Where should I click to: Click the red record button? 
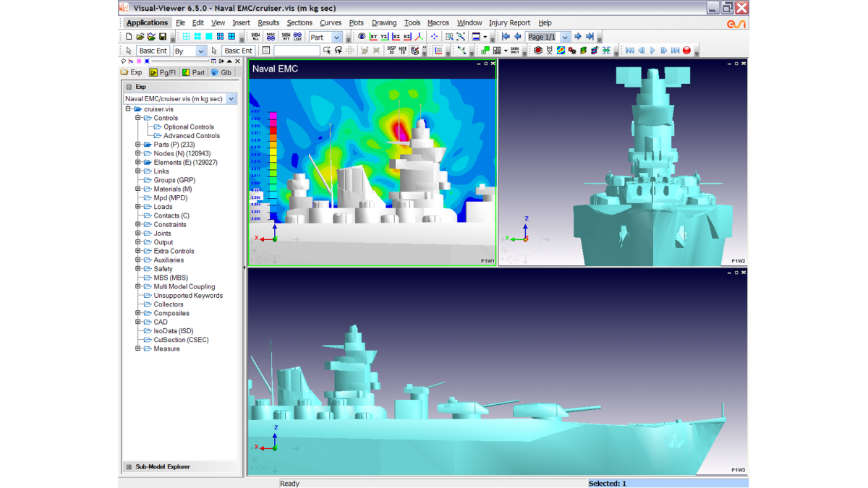687,51
